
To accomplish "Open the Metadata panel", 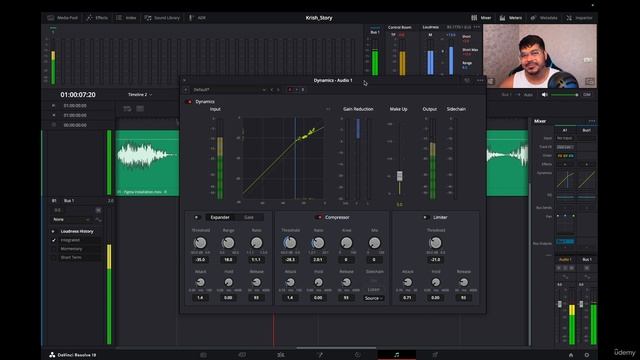I will pyautogui.click(x=544, y=18).
